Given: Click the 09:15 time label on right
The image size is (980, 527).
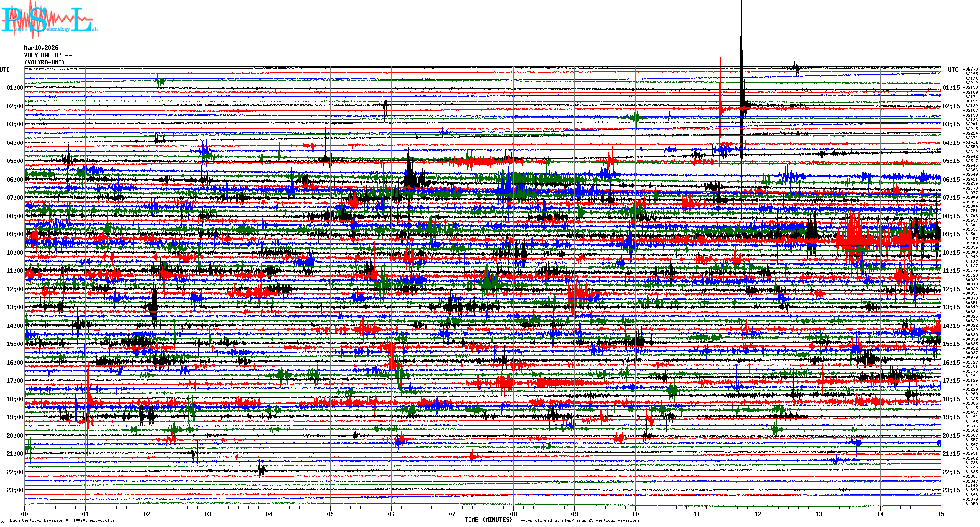Looking at the screenshot, I should [x=951, y=234].
